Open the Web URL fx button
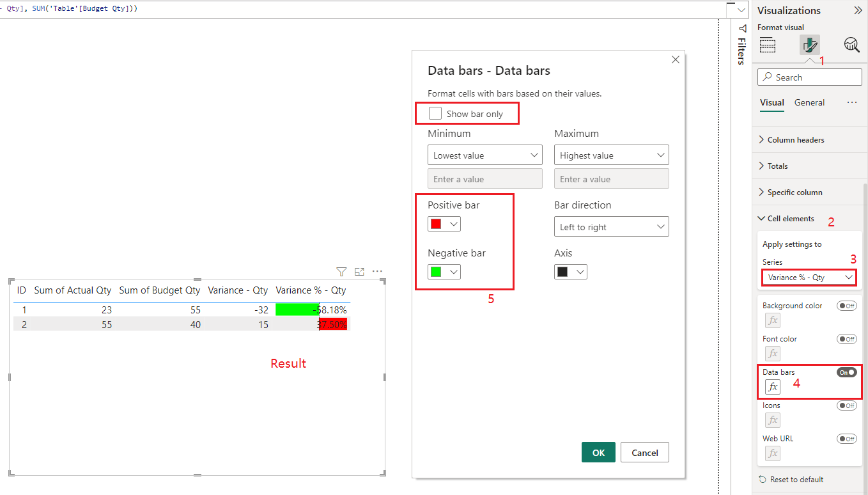 (x=773, y=453)
